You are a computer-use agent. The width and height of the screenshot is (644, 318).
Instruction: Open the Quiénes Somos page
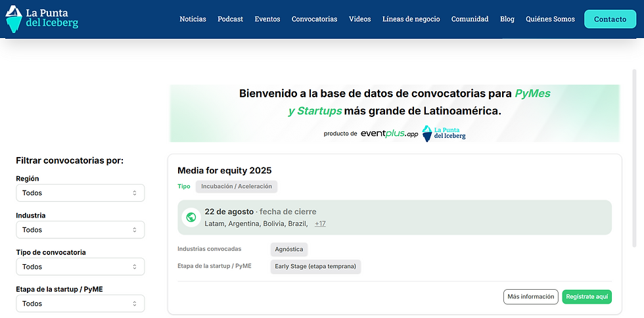551,19
